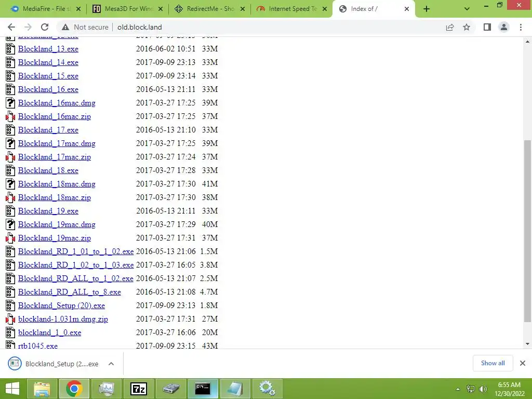Close the downloads bar
The image size is (532, 399).
pos(523,363)
